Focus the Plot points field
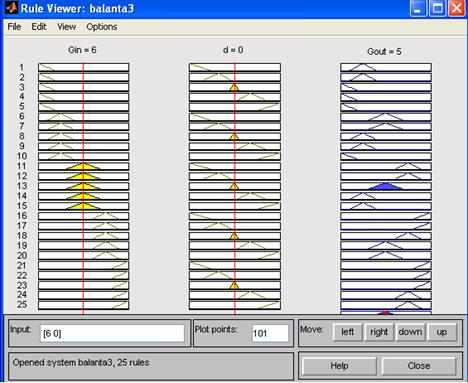The width and height of the screenshot is (468, 383). point(270,333)
